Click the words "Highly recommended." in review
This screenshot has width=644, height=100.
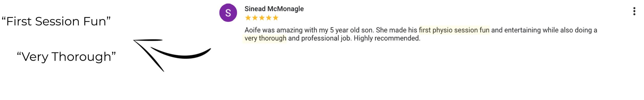point(387,38)
